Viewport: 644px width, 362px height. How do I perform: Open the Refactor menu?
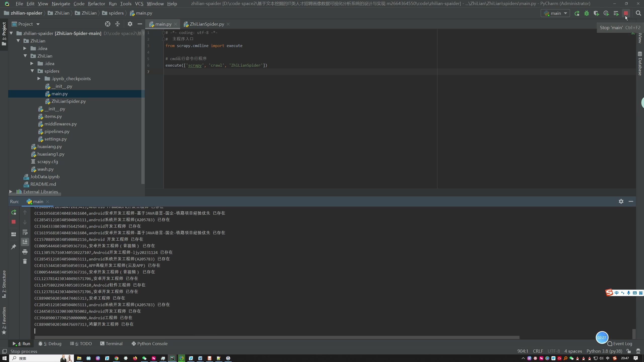(x=96, y=4)
